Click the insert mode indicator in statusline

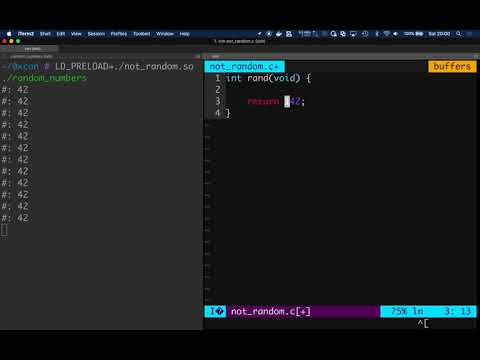click(215, 311)
